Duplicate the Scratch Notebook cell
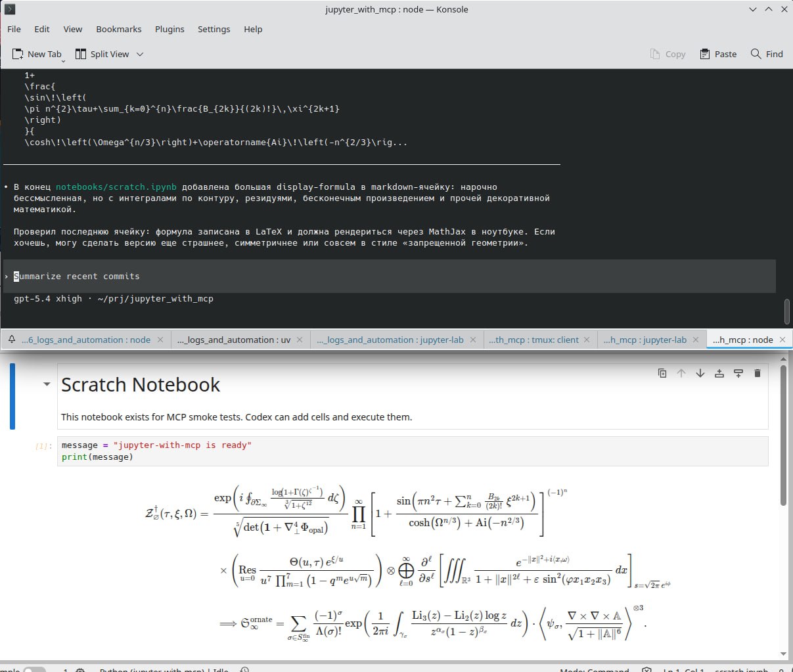The width and height of the screenshot is (793, 672). [x=662, y=373]
